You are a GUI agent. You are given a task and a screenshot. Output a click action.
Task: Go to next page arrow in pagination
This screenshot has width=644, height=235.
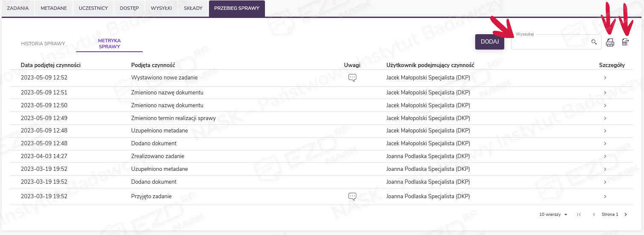coord(626,214)
